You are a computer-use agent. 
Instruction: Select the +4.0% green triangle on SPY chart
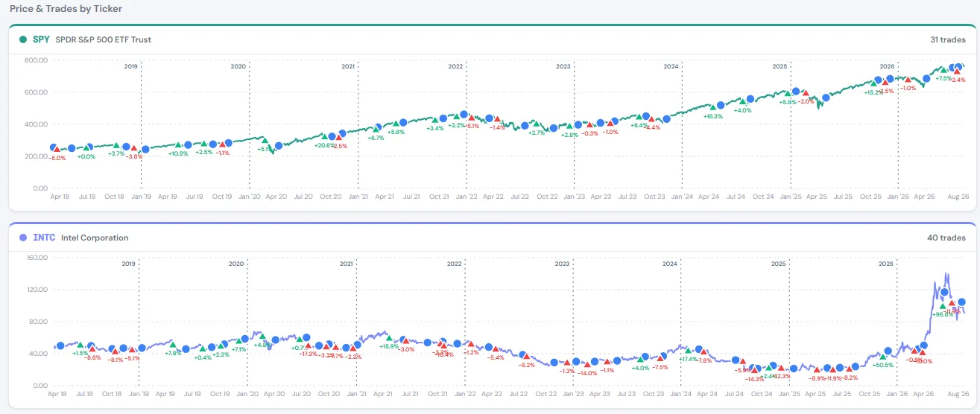[x=743, y=102]
